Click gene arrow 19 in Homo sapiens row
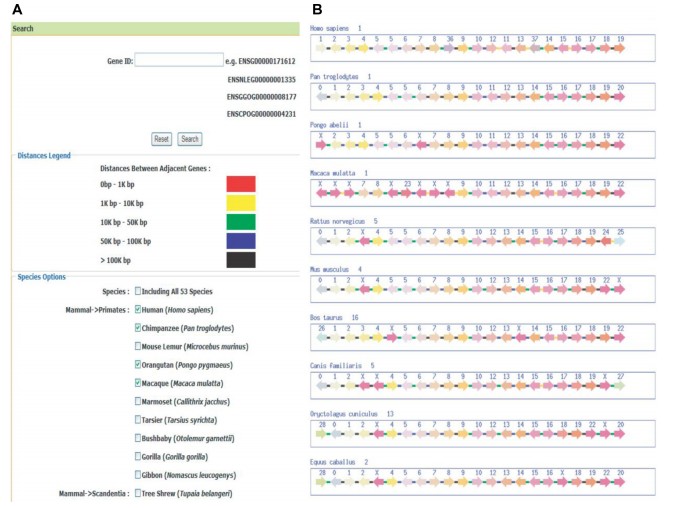 [x=621, y=46]
